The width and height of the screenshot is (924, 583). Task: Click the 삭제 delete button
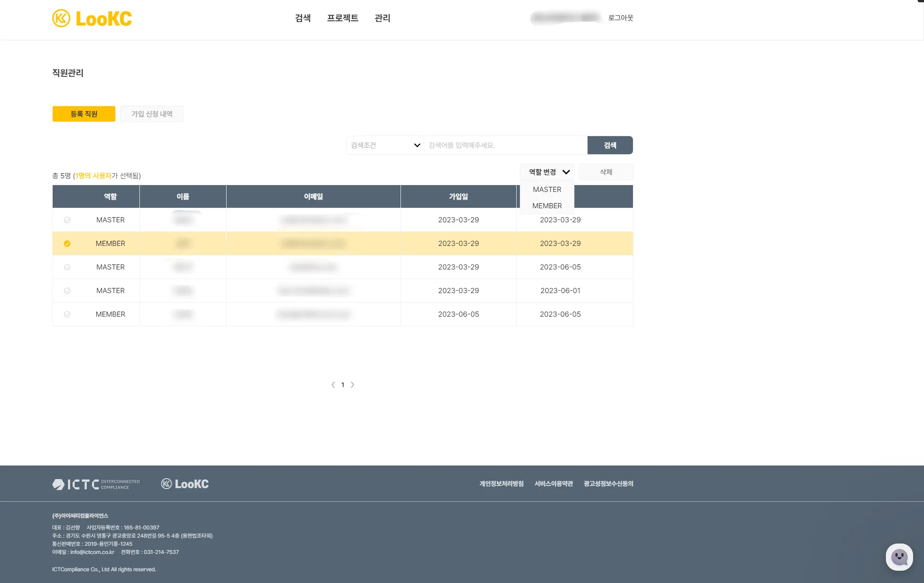[x=606, y=172]
